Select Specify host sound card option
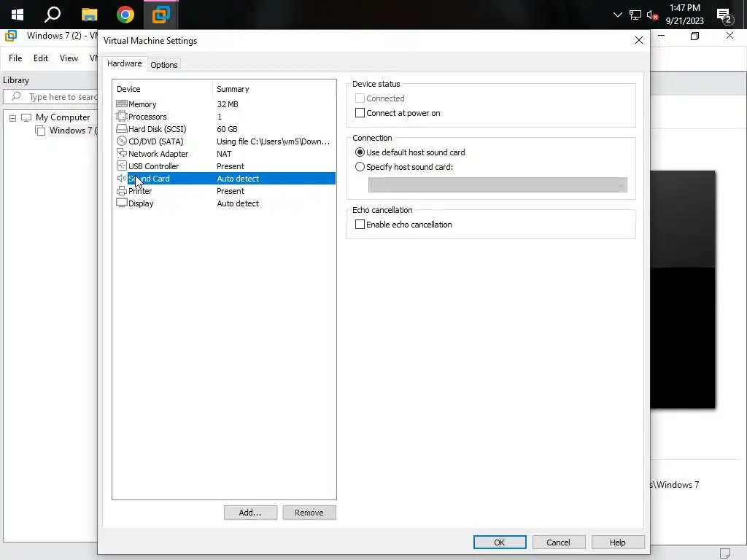 tap(360, 167)
